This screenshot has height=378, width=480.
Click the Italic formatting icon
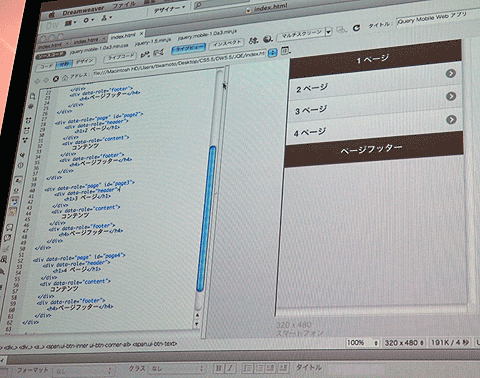pos(230,368)
